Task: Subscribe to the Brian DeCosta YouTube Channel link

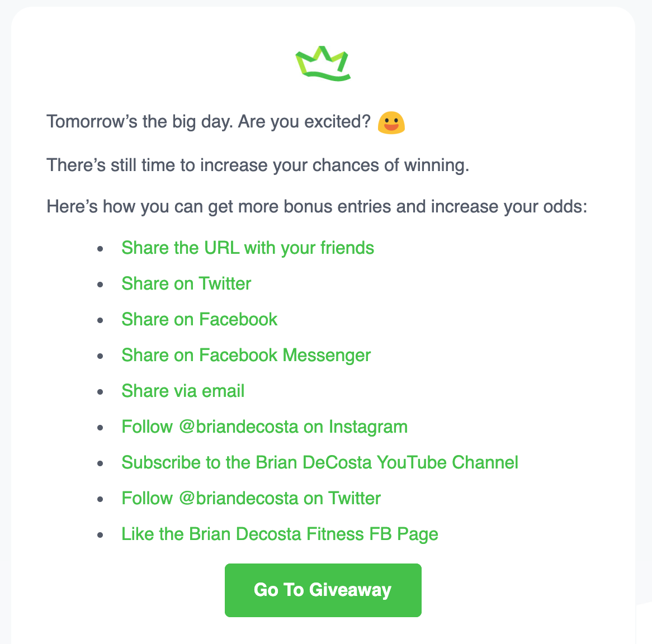Action: [320, 462]
